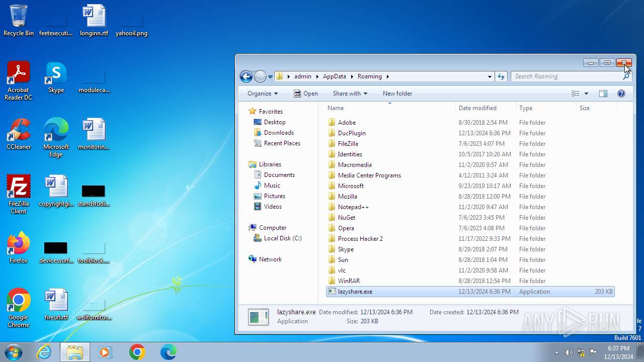Click Windows Explorer taskbar button
The height and width of the screenshot is (362, 644).
coord(75,352)
